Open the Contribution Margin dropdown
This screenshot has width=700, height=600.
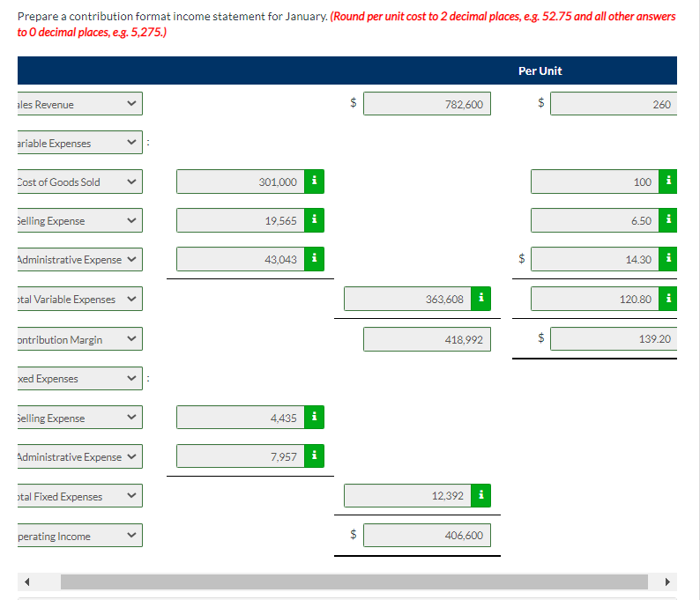[x=80, y=339]
